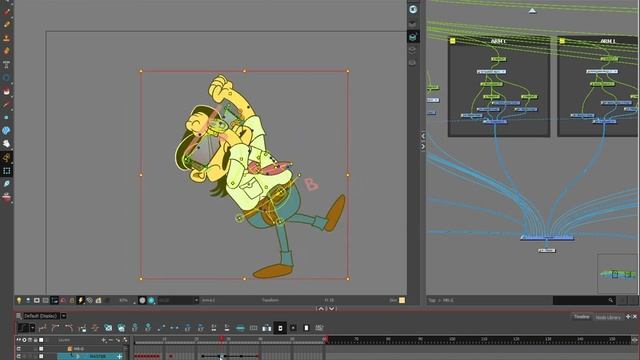Click the white up-arrow at top of Node view
Viewport: 640px width, 360px height.
(x=532, y=11)
